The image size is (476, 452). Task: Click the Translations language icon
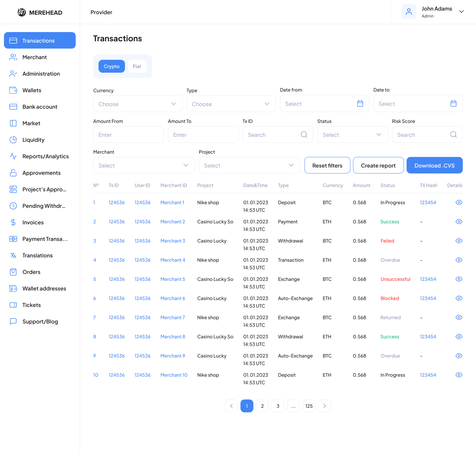point(13,255)
